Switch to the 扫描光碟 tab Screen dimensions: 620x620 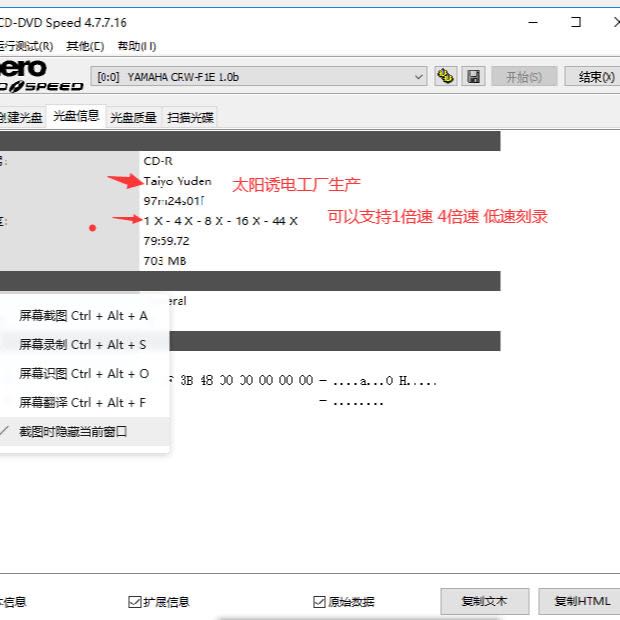pyautogui.click(x=190, y=117)
